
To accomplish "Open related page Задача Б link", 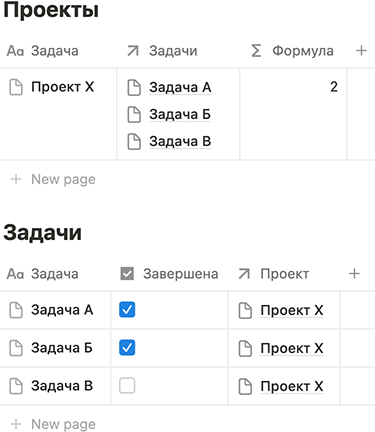I will coord(180,115).
